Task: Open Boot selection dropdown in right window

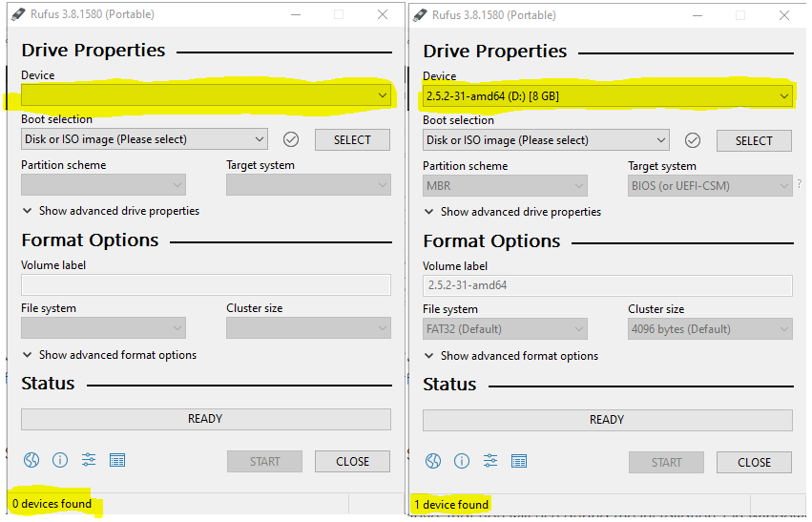Action: (x=546, y=140)
